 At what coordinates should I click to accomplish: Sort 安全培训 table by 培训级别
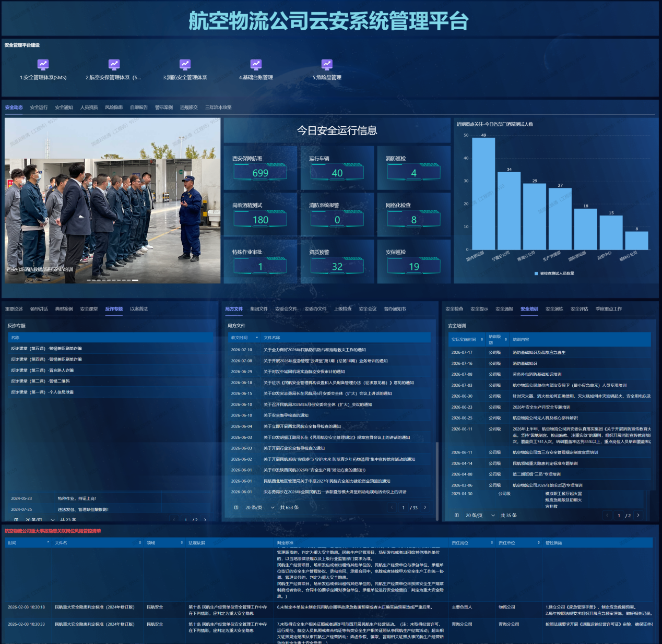point(506,340)
